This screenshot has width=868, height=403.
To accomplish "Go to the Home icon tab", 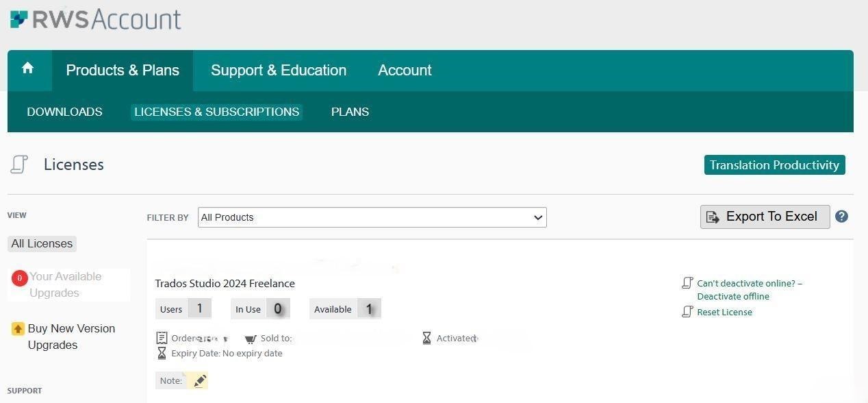I will [27, 69].
